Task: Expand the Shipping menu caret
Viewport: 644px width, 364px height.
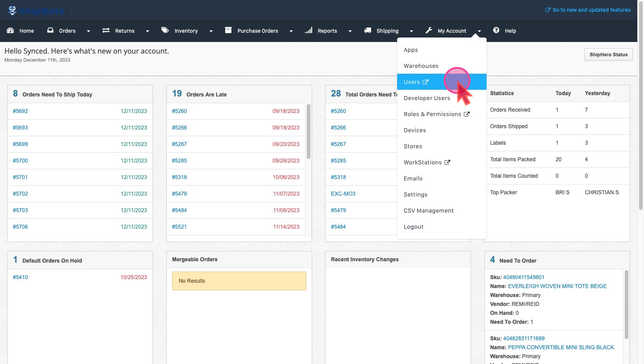Action: coord(411,31)
